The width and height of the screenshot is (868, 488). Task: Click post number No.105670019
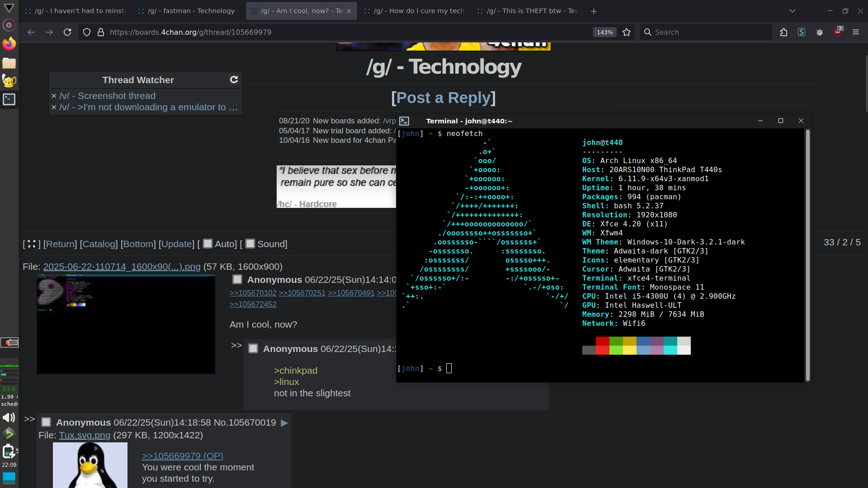coord(245,422)
